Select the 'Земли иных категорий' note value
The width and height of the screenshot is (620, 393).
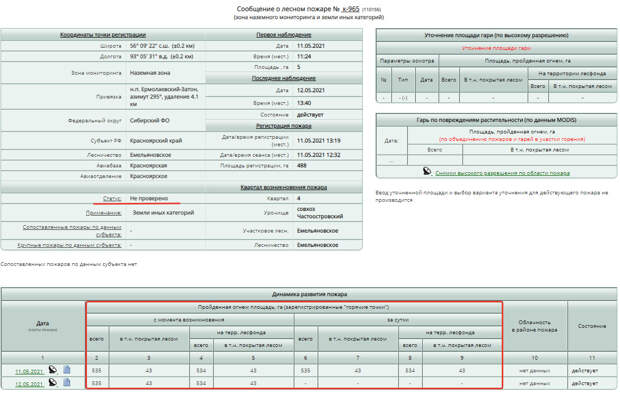coord(163,213)
